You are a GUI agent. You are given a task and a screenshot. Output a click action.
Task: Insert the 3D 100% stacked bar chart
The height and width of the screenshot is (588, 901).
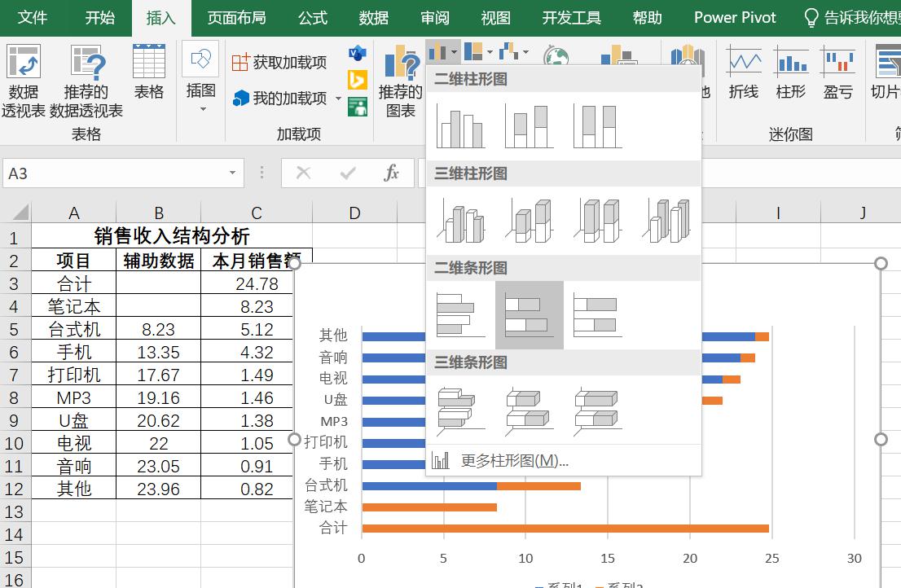598,410
